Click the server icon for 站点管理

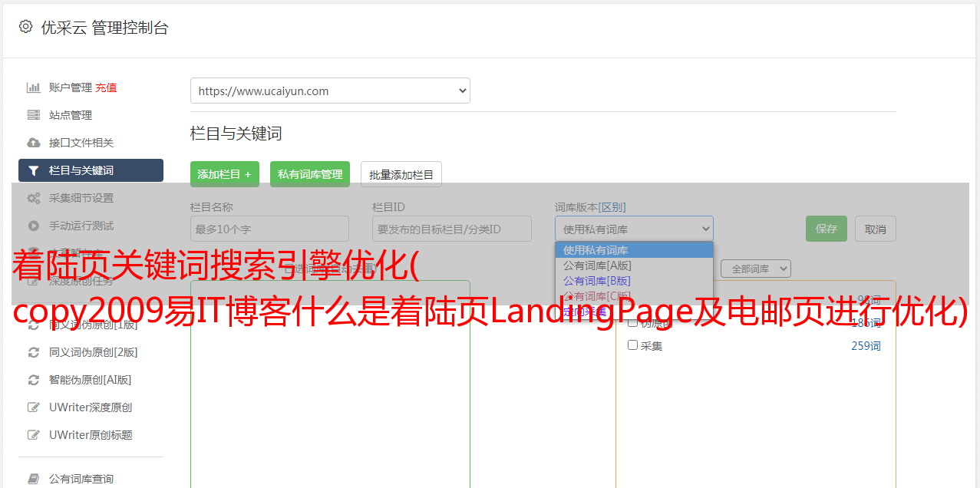coord(33,115)
